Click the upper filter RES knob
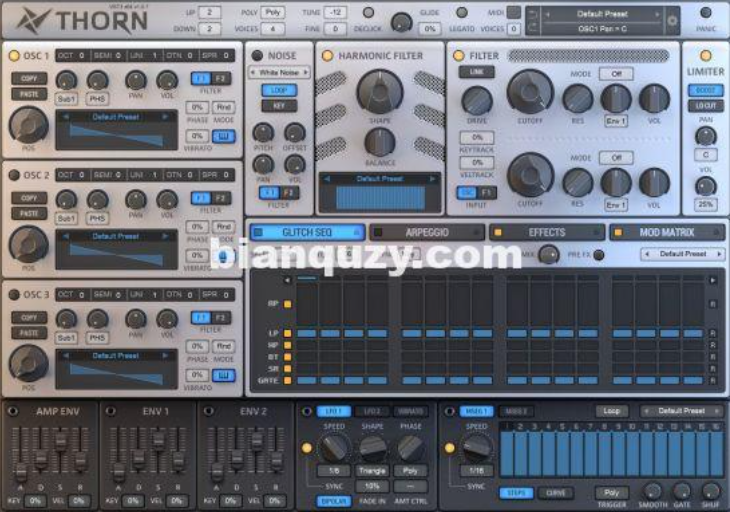This screenshot has height=512, width=730. [x=577, y=99]
